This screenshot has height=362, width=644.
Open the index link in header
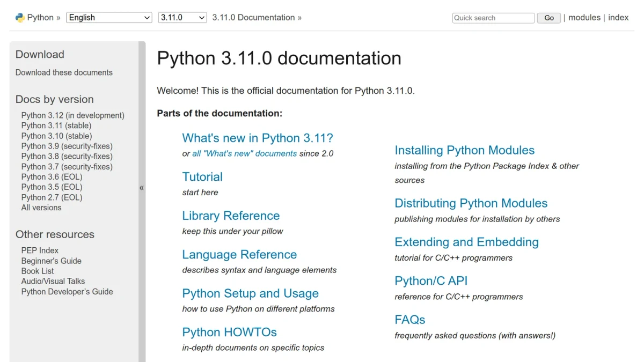point(618,17)
